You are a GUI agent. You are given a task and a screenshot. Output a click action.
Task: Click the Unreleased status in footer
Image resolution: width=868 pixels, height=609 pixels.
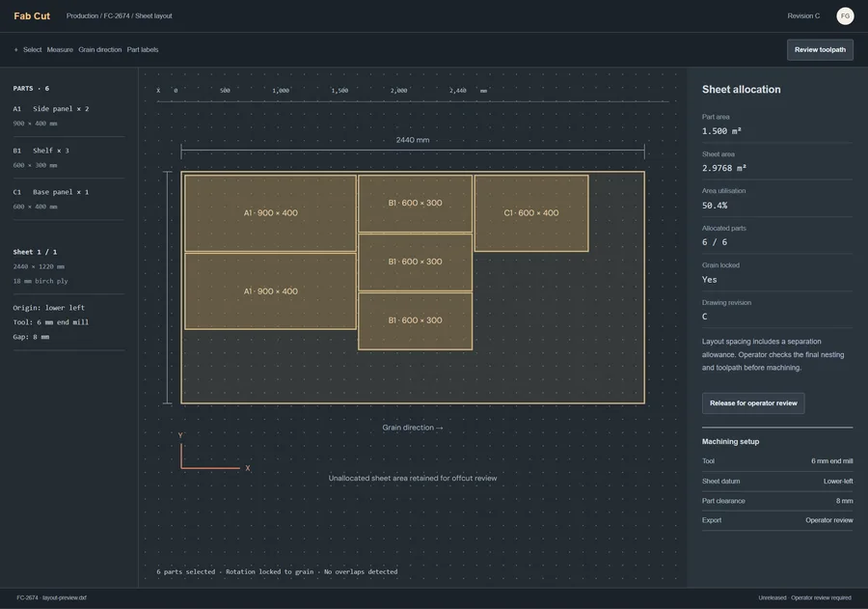[x=773, y=598]
